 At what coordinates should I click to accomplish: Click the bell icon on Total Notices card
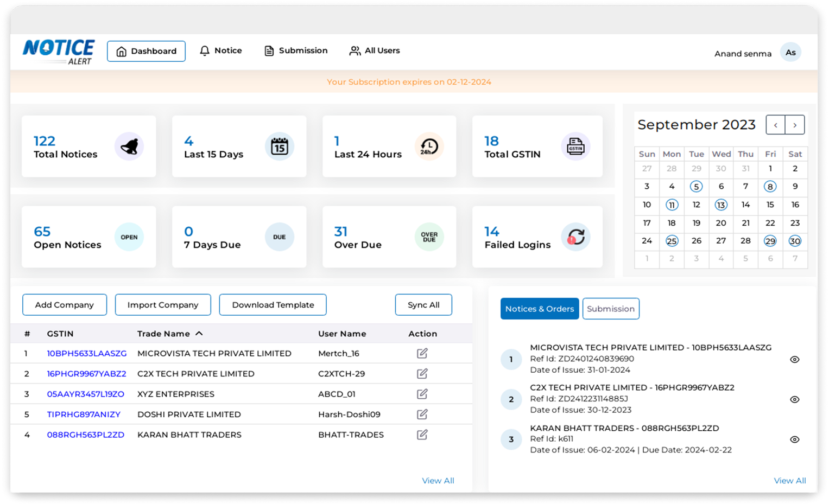pos(129,146)
